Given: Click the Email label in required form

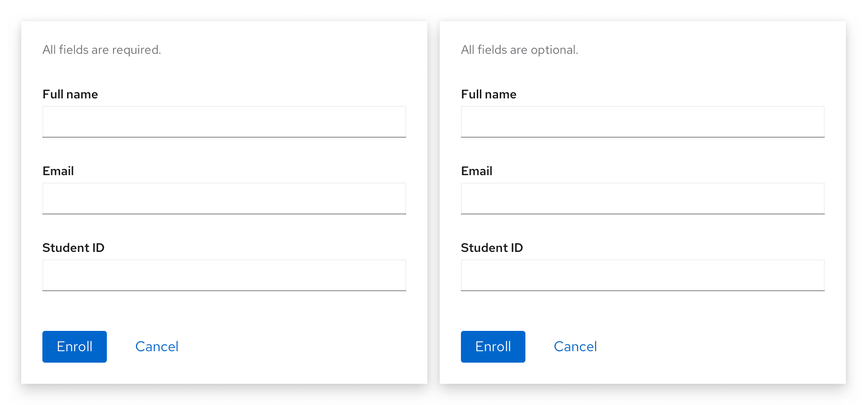Looking at the screenshot, I should pyautogui.click(x=58, y=171).
